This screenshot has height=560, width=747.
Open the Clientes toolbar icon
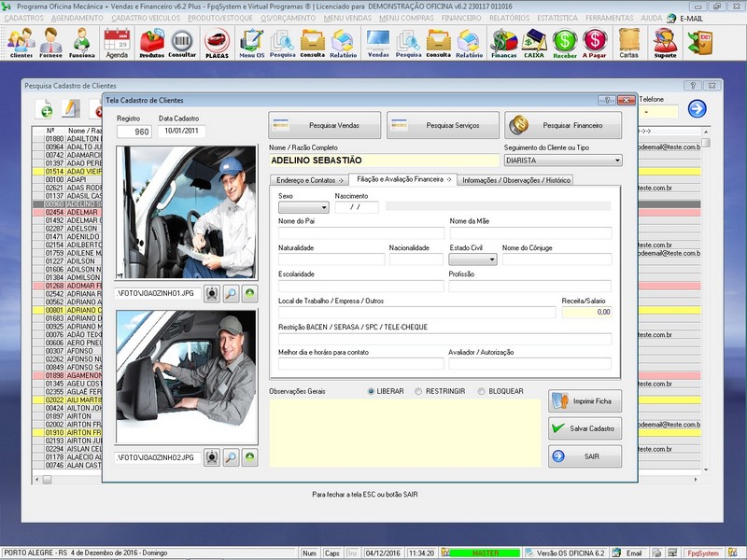21,42
